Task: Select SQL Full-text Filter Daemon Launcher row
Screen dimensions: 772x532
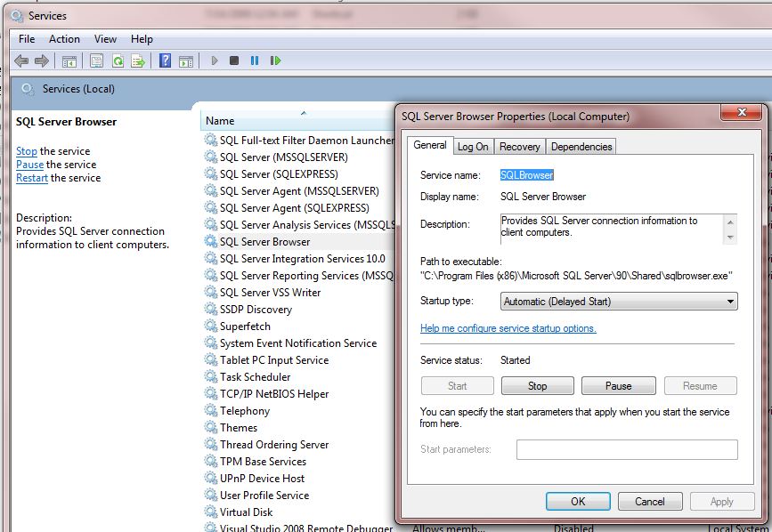Action: point(299,141)
